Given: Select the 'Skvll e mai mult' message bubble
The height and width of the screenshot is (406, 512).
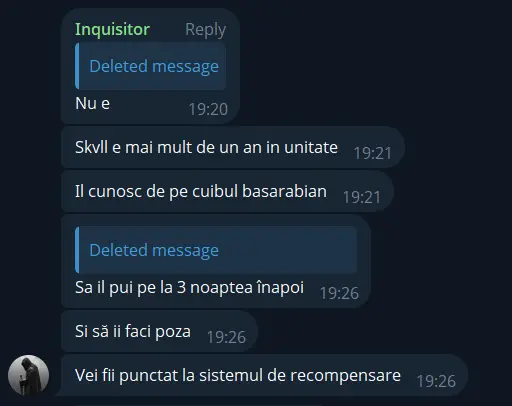Looking at the screenshot, I should [x=233, y=147].
